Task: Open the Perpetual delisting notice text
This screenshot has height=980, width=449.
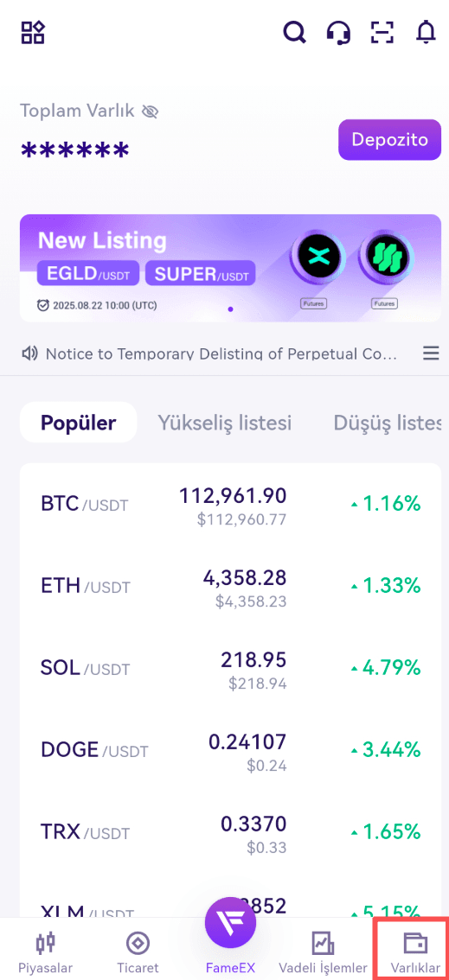Action: [x=221, y=354]
